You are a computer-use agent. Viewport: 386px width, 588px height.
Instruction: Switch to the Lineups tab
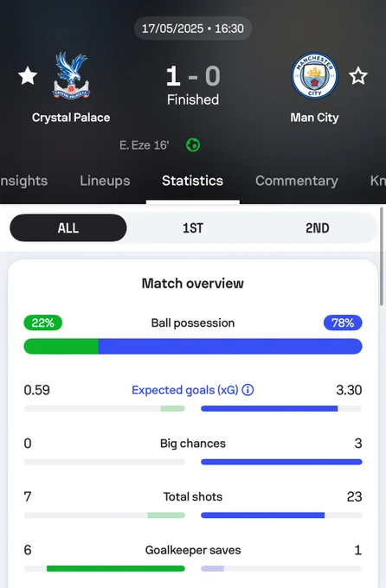pos(105,181)
